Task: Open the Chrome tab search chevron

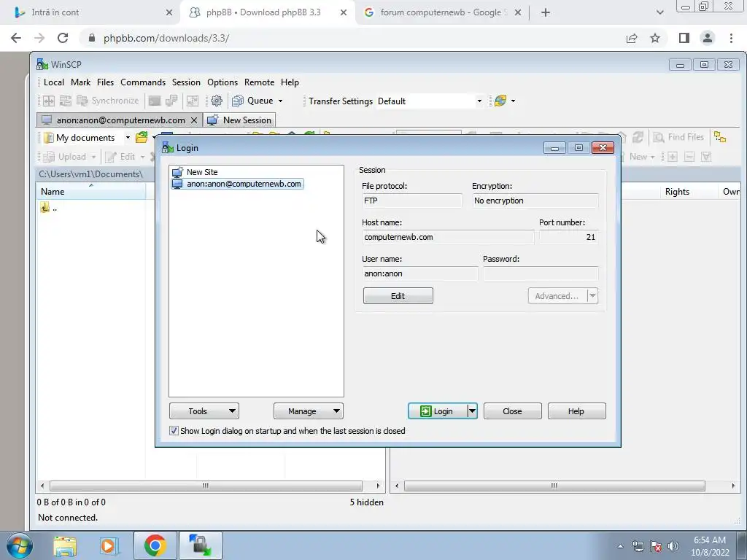Action: (x=659, y=12)
